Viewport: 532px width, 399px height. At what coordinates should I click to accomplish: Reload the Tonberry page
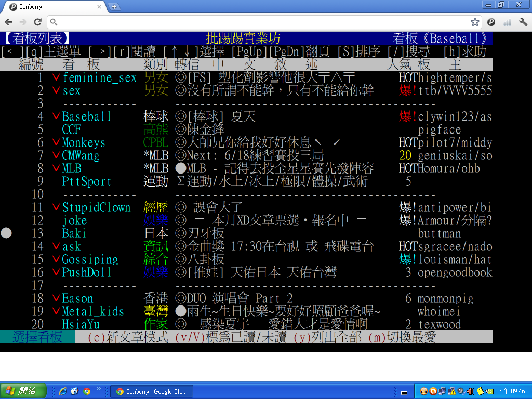tap(37, 22)
